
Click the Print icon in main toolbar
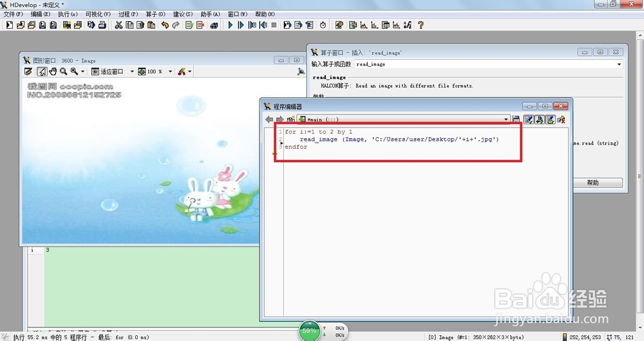coord(102,25)
